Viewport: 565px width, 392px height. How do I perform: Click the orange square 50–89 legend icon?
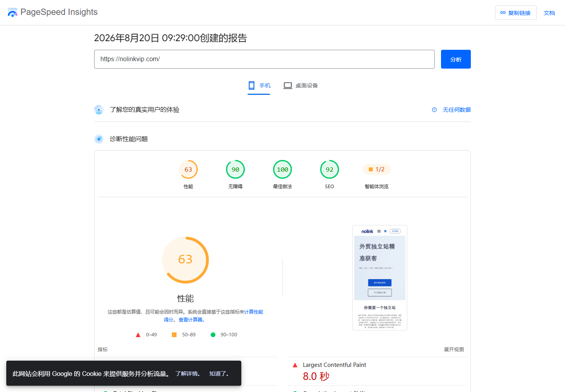174,335
